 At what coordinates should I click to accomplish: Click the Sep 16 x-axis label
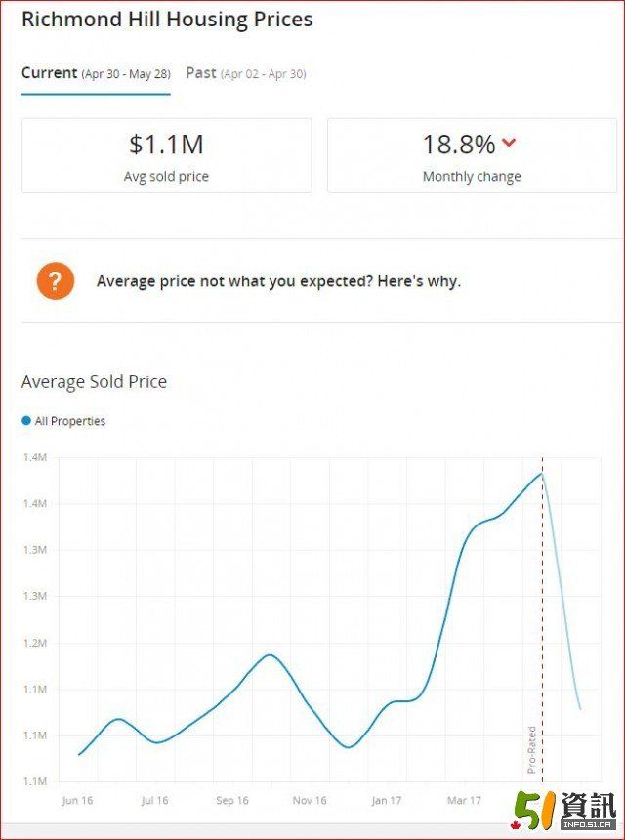click(231, 800)
